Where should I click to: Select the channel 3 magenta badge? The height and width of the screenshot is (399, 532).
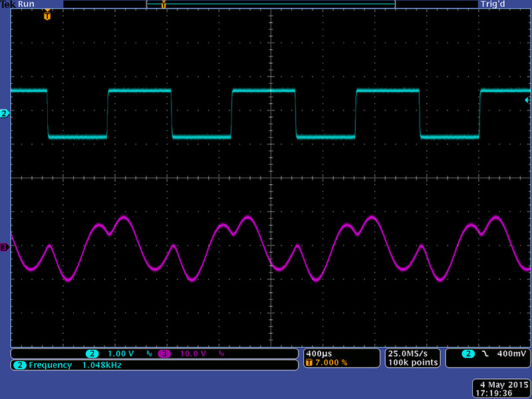pyautogui.click(x=164, y=353)
